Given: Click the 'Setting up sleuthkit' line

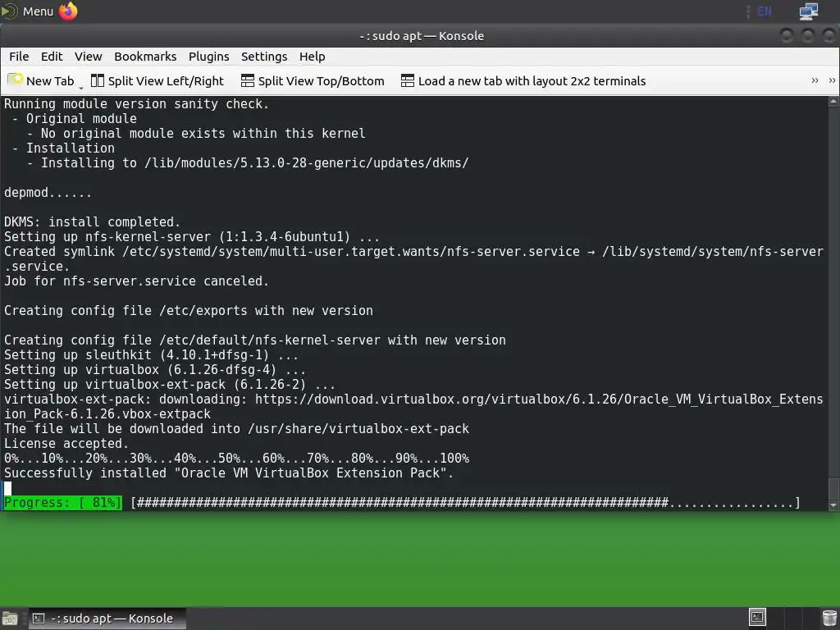Looking at the screenshot, I should tap(151, 355).
